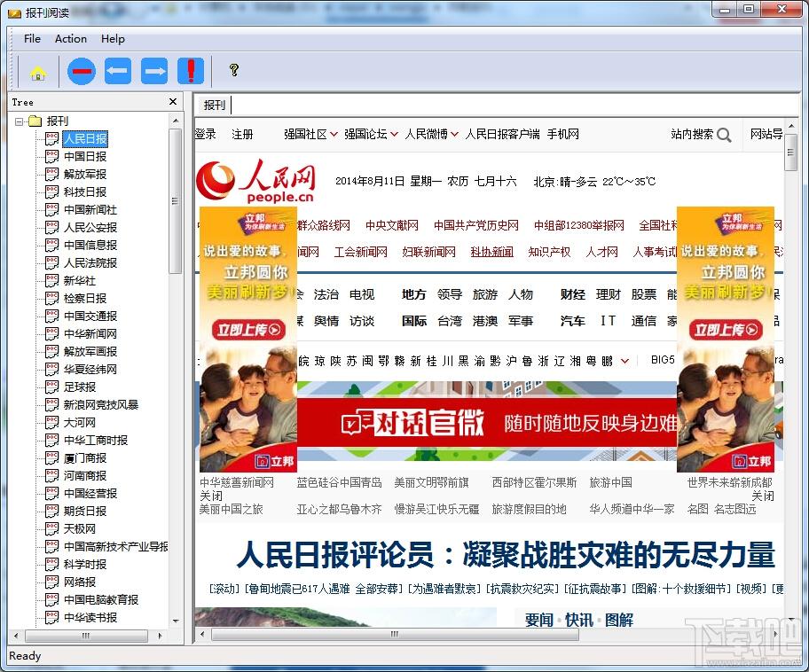Open the Action menu
809x672 pixels.
point(71,39)
